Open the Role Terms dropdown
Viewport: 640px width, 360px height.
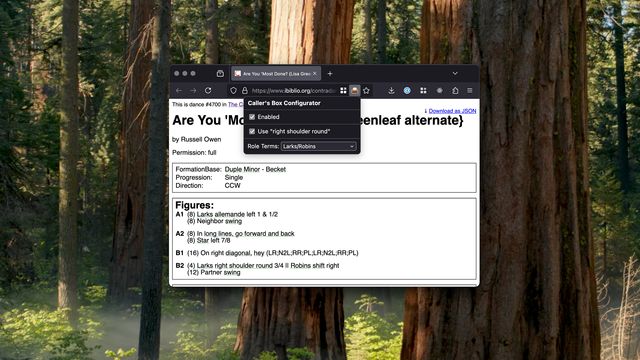pyautogui.click(x=318, y=146)
